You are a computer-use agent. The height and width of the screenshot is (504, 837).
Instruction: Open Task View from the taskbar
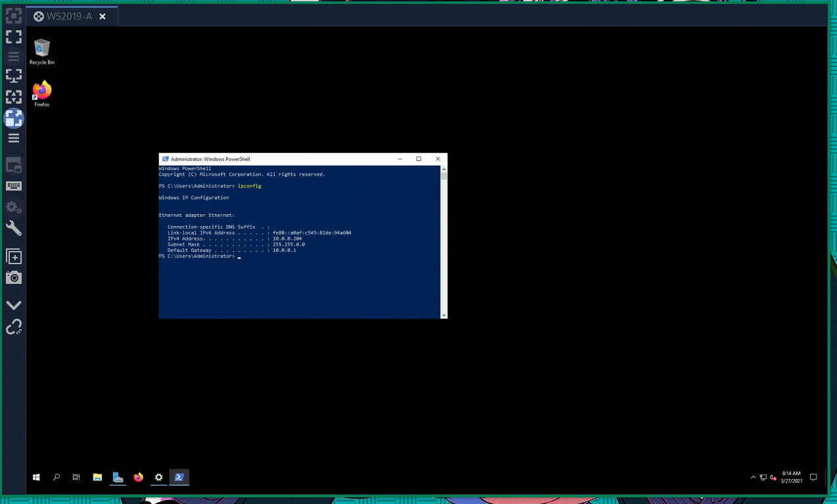pos(76,477)
